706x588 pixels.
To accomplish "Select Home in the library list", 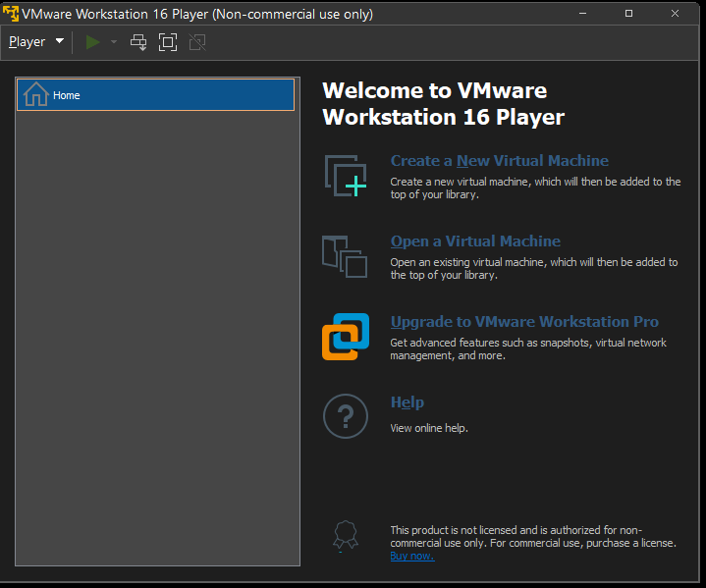I will 155,94.
